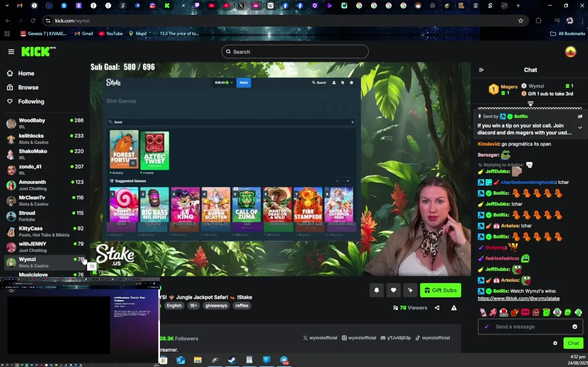Open chat settings gear

click(x=555, y=343)
